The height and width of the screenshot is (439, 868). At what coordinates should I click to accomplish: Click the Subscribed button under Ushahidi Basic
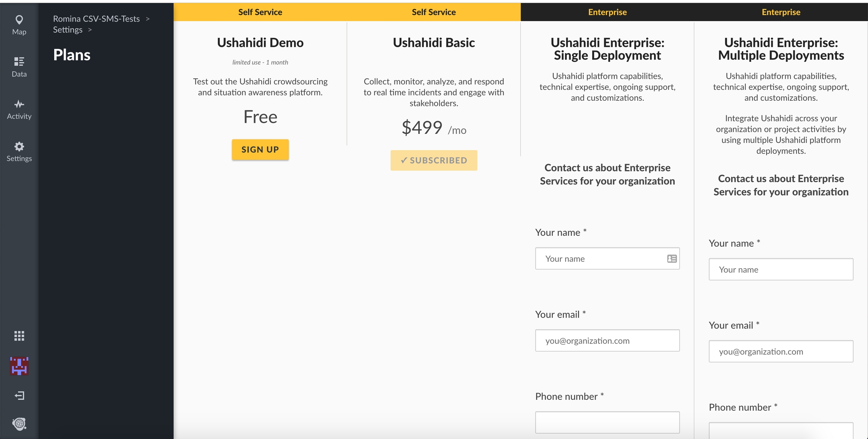(x=434, y=160)
